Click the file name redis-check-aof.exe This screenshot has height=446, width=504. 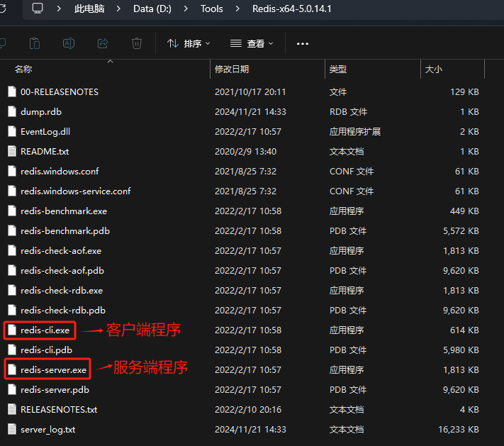coord(61,251)
